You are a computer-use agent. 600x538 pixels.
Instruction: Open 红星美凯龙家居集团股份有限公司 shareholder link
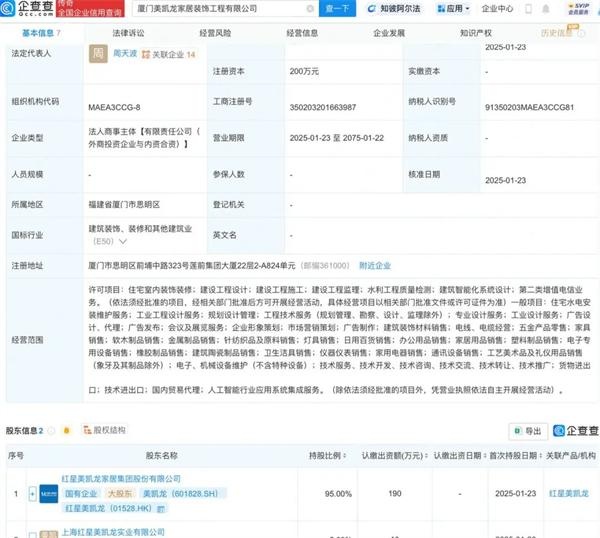121,479
